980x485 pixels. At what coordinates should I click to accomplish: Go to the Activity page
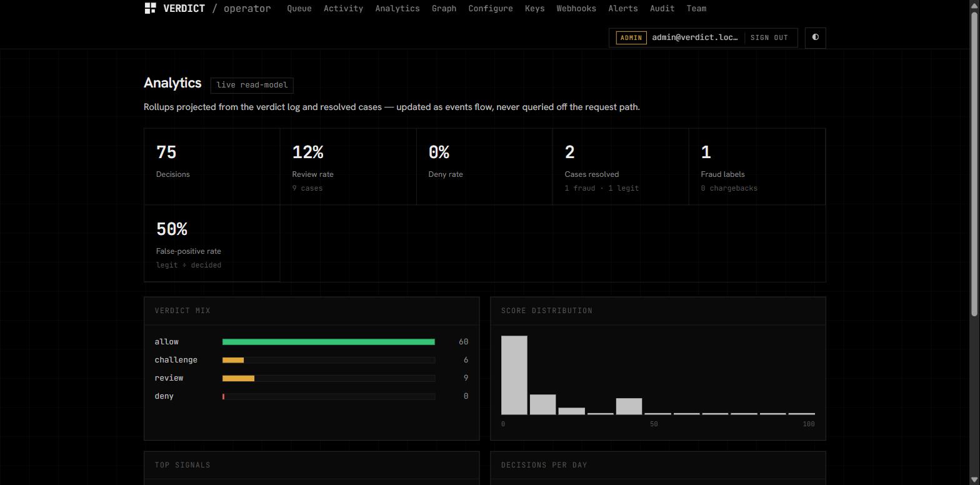[343, 9]
